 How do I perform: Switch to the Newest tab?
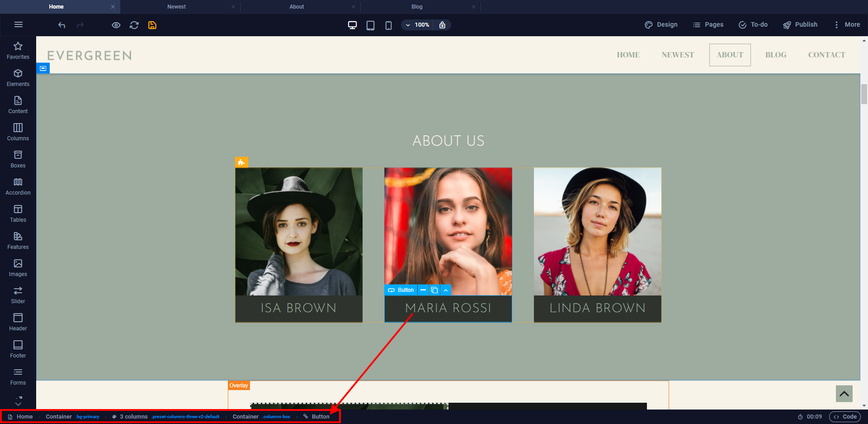click(176, 7)
